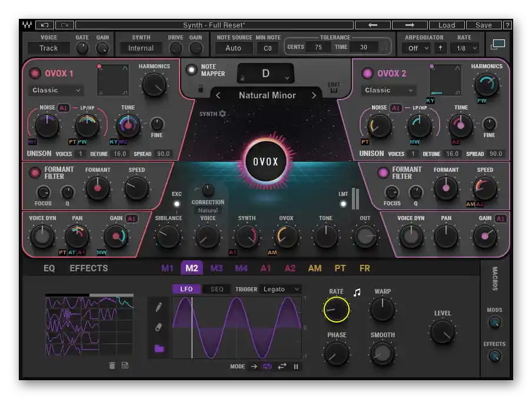This screenshot has height=399, width=532.
Task: Go to the next preset arrow
Action: tap(410, 25)
